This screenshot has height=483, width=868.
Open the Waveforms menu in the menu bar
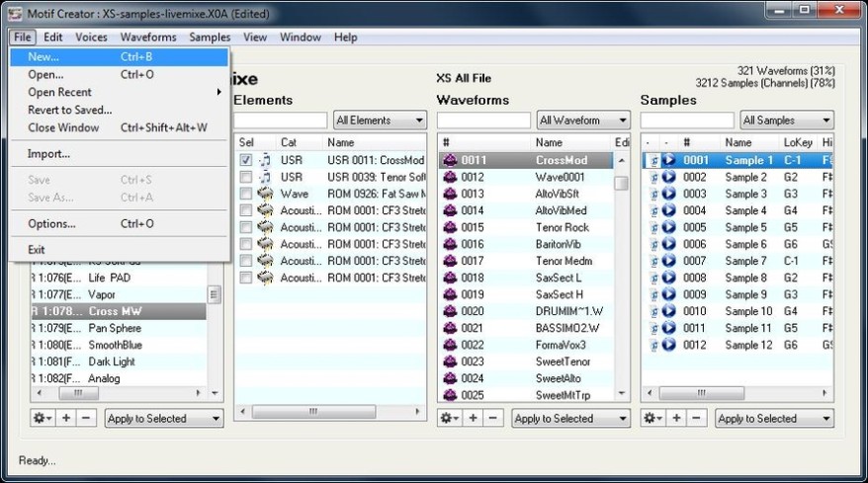(x=148, y=38)
